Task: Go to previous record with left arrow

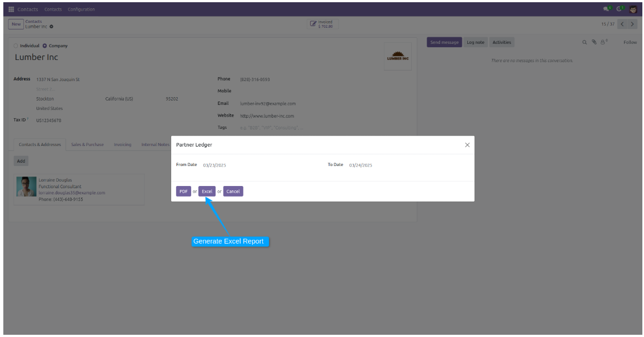Action: (x=622, y=24)
